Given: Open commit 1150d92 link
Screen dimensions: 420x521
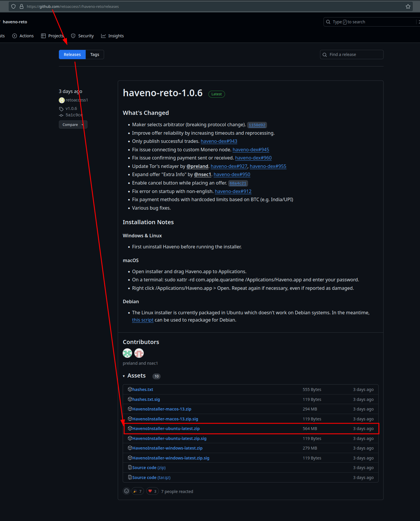Looking at the screenshot, I should tap(257, 125).
